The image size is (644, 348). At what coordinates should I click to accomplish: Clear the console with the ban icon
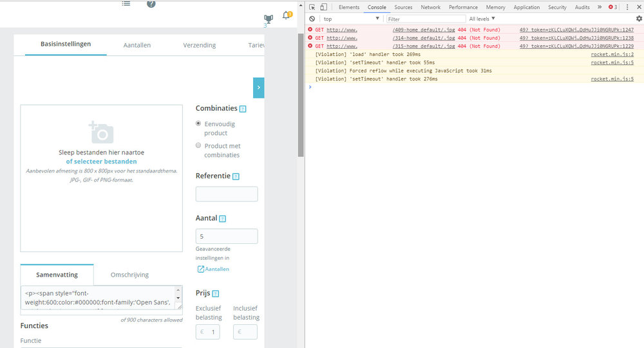312,19
